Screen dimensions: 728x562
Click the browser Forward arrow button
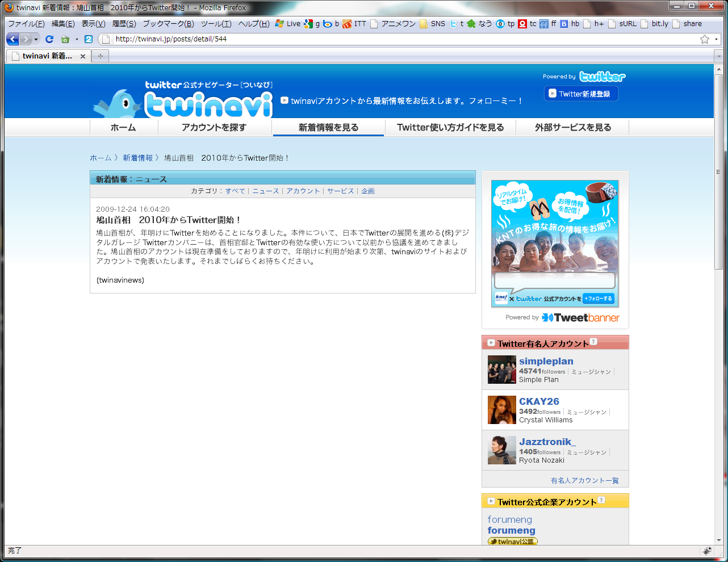26,39
